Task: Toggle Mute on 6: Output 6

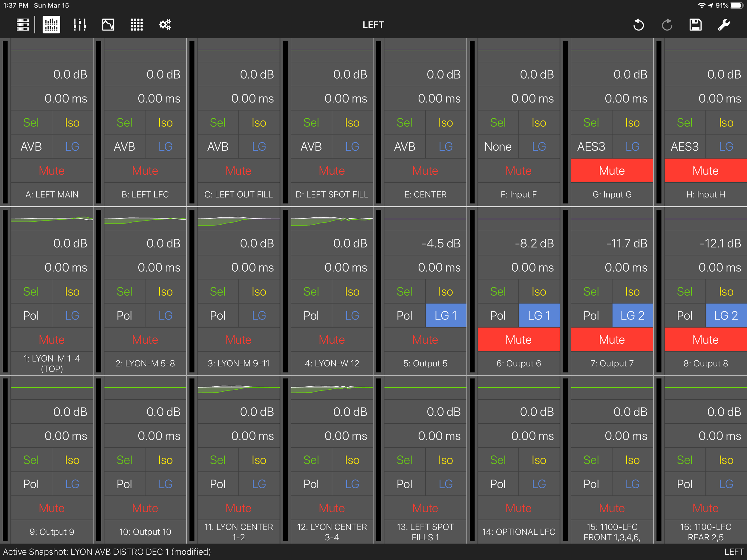Action: coord(518,339)
